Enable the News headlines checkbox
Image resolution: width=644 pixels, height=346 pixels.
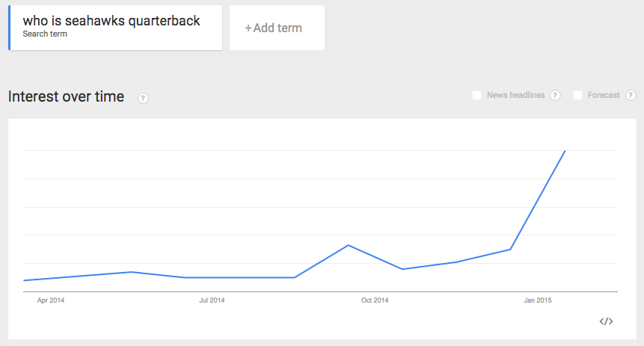pyautogui.click(x=477, y=96)
